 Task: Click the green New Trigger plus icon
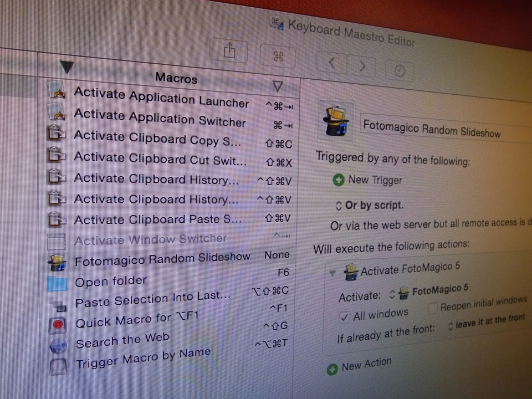338,180
